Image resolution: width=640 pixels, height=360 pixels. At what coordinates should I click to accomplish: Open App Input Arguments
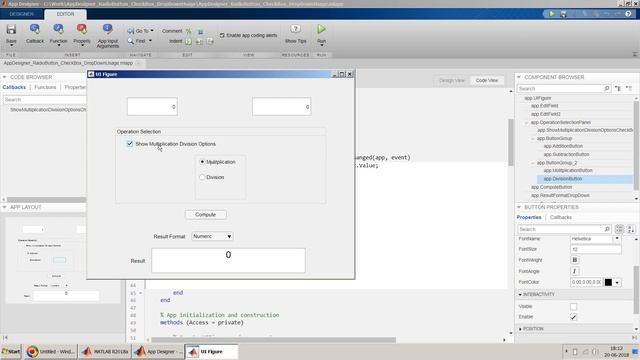point(108,36)
